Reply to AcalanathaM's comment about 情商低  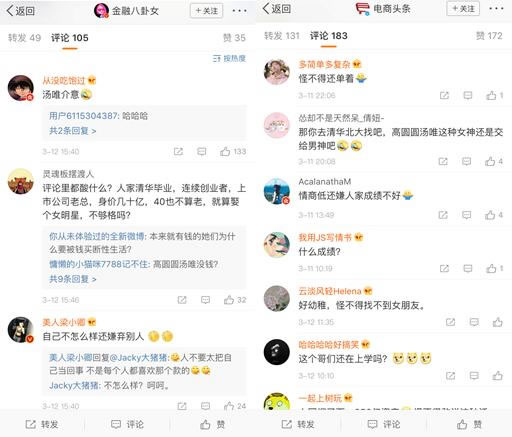tap(467, 215)
